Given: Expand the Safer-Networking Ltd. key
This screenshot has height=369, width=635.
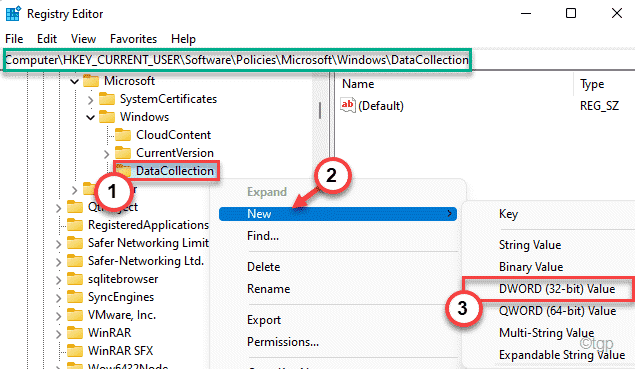Looking at the screenshot, I should pyautogui.click(x=58, y=262).
